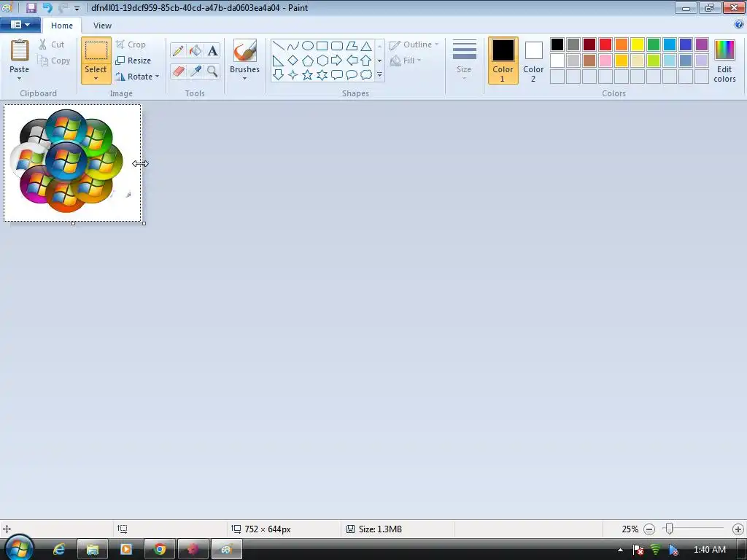Choose the Curve shape
This screenshot has height=560, width=747.
click(293, 46)
